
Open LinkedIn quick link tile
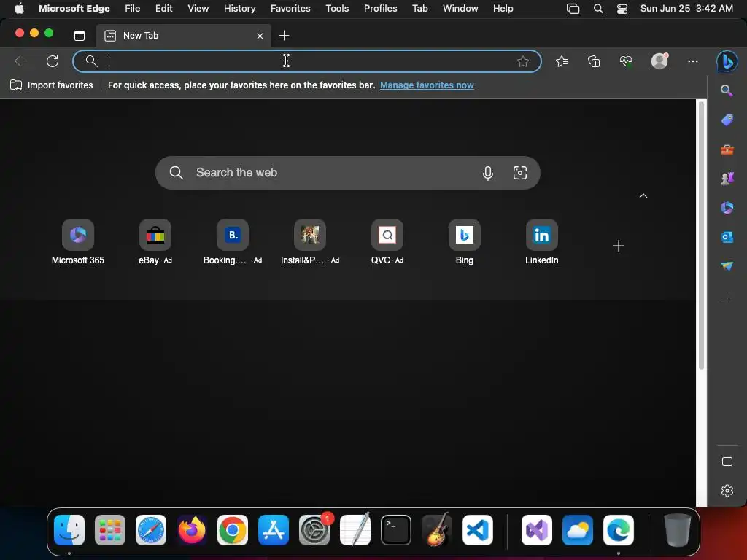click(x=542, y=242)
